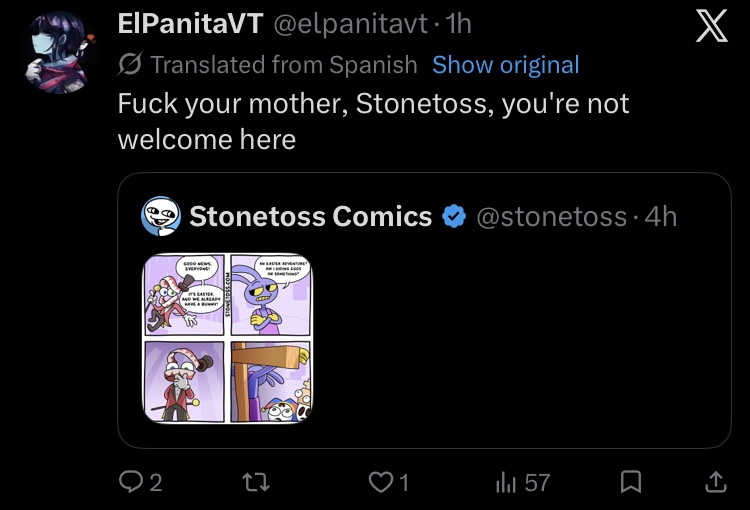
Task: Open the ElPanitaVT display name
Action: (x=189, y=26)
